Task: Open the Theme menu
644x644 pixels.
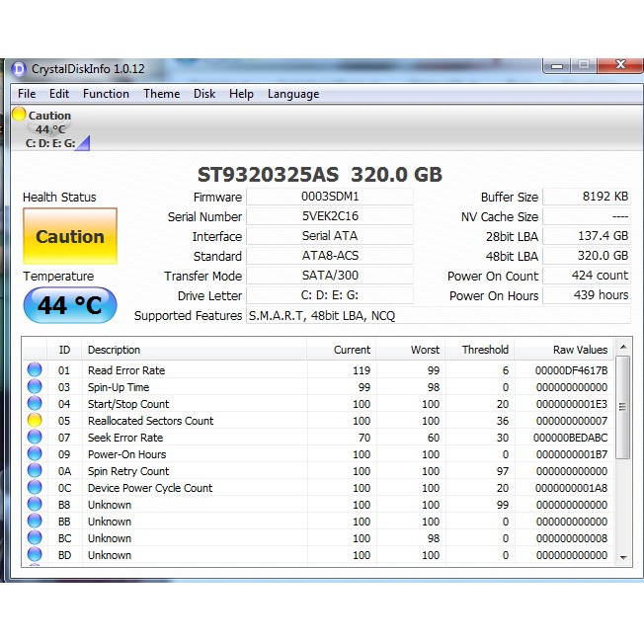Action: [x=161, y=94]
